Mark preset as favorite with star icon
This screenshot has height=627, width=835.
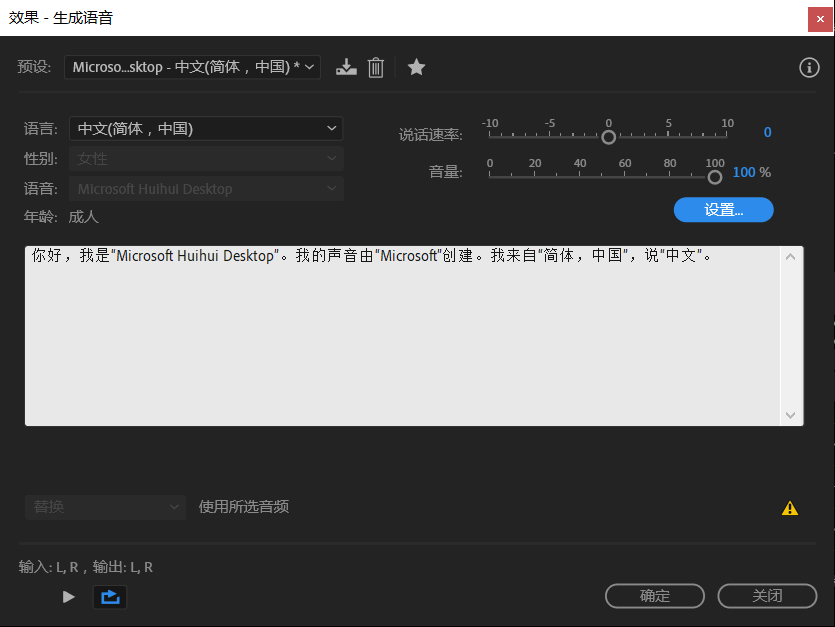(416, 67)
